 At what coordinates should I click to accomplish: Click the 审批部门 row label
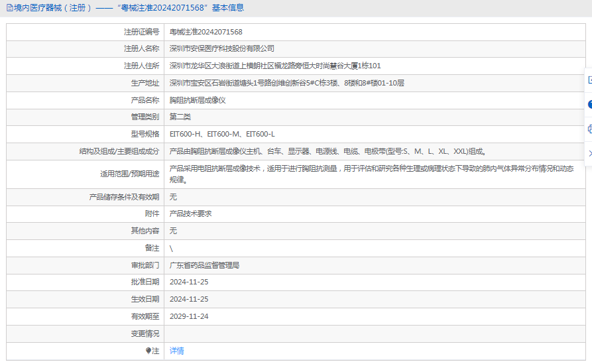tap(145, 265)
